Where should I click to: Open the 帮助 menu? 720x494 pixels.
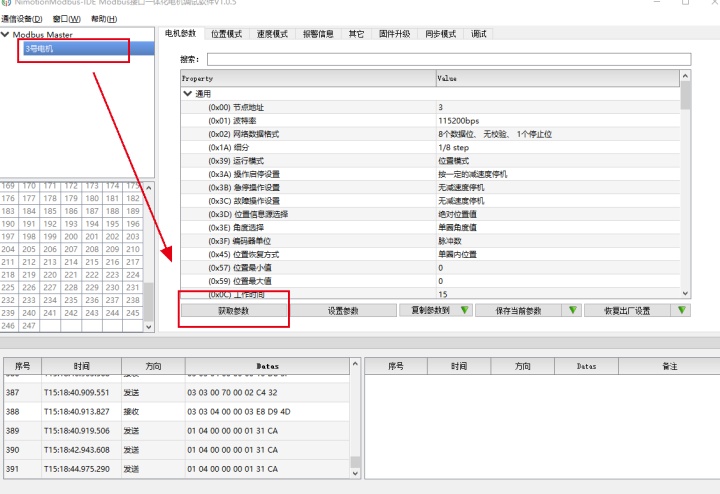[103, 18]
